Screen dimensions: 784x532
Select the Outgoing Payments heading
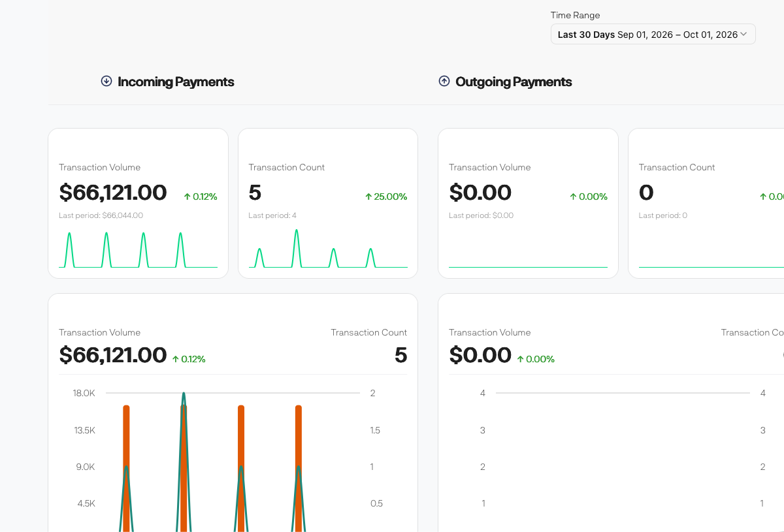point(514,82)
